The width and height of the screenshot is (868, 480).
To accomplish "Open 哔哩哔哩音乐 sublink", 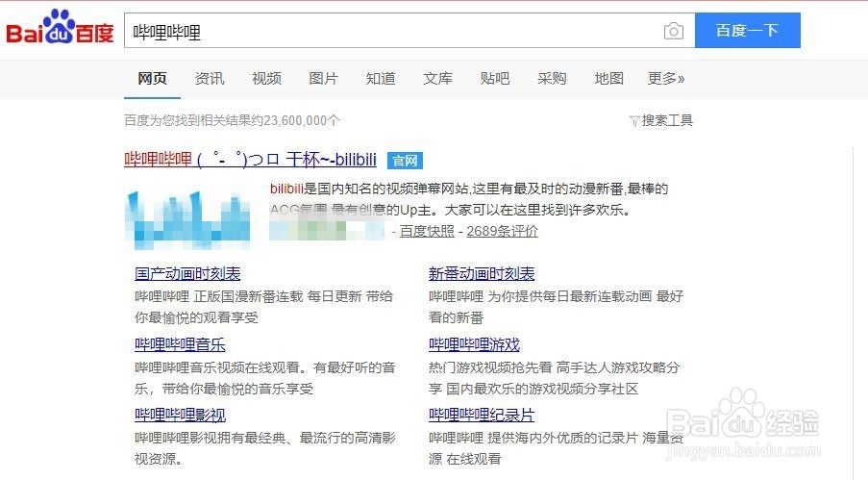I will (180, 344).
